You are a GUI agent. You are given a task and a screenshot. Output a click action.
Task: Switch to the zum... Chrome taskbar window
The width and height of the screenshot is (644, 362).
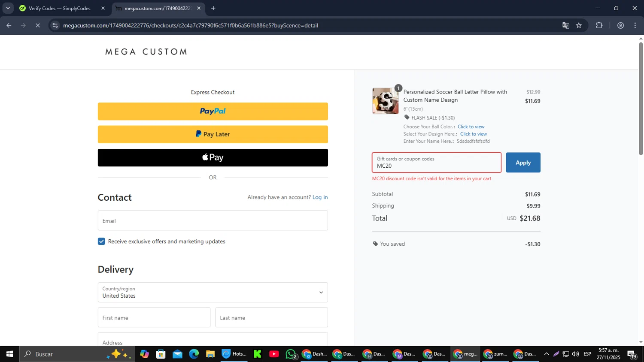(495, 354)
